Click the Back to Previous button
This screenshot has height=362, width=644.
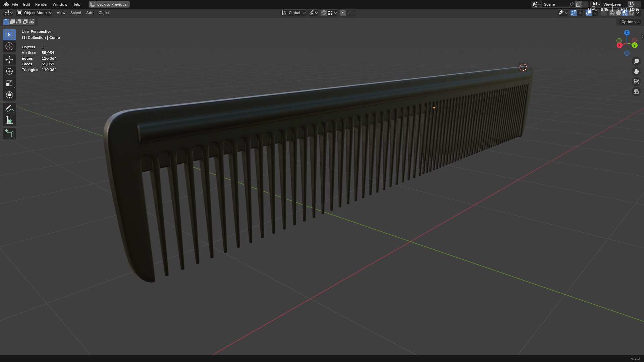click(109, 4)
